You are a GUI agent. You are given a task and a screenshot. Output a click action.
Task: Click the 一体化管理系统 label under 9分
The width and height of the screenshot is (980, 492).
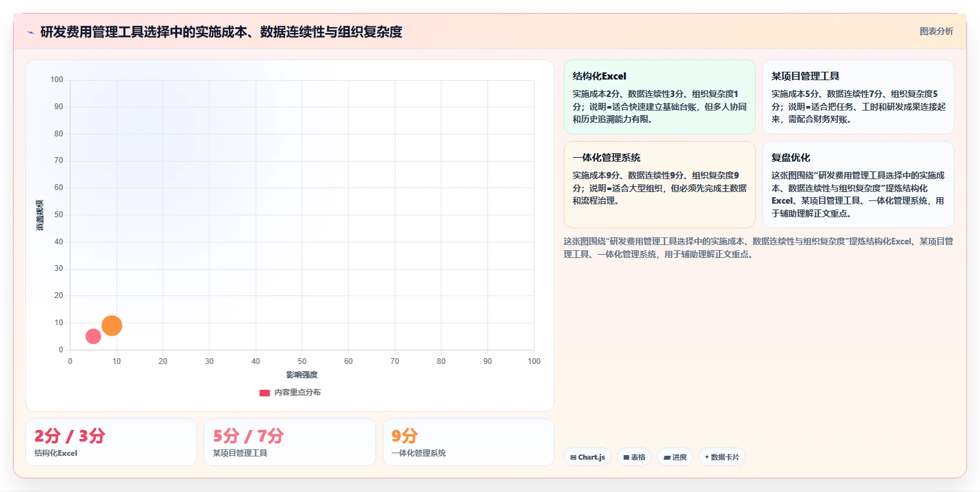(x=418, y=453)
